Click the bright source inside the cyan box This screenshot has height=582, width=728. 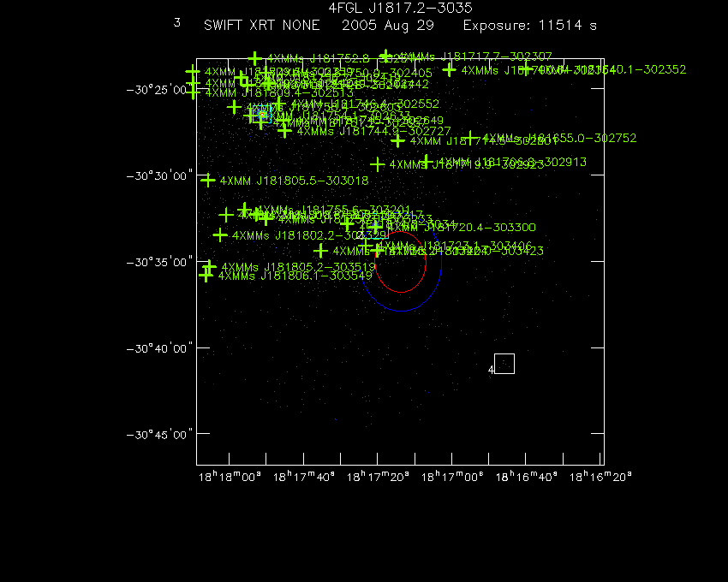[262, 114]
